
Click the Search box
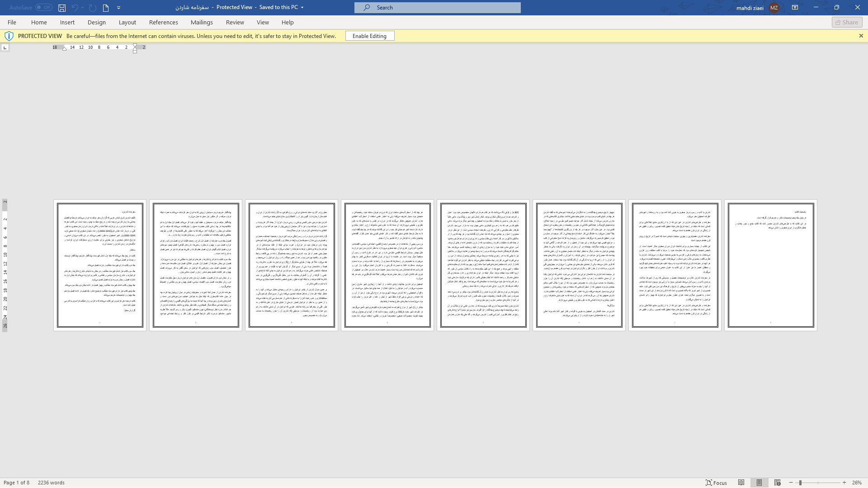pyautogui.click(x=438, y=8)
